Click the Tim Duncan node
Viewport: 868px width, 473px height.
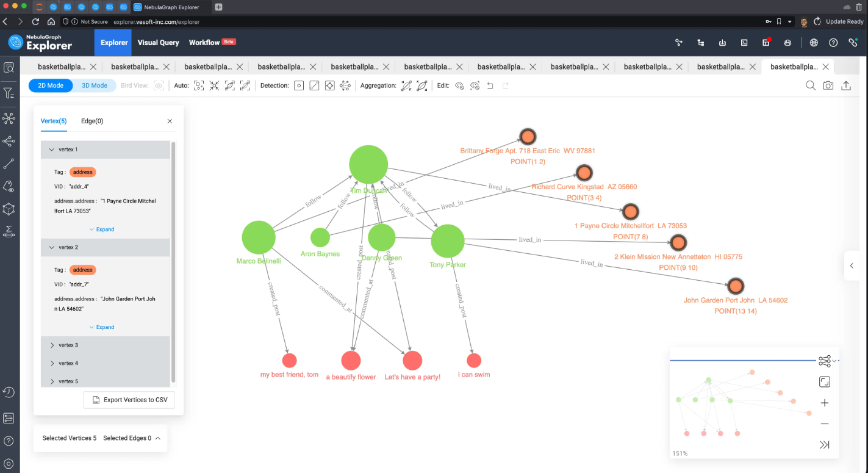(x=368, y=164)
